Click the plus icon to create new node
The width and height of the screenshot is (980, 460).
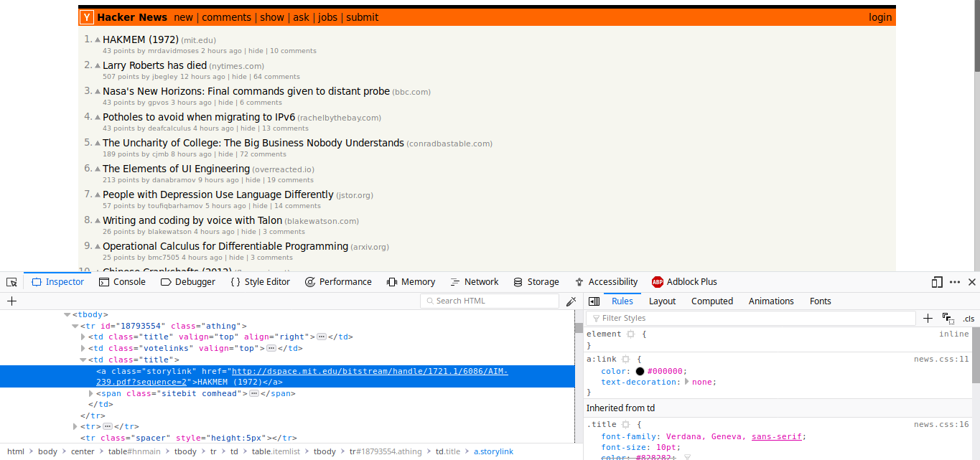(11, 301)
